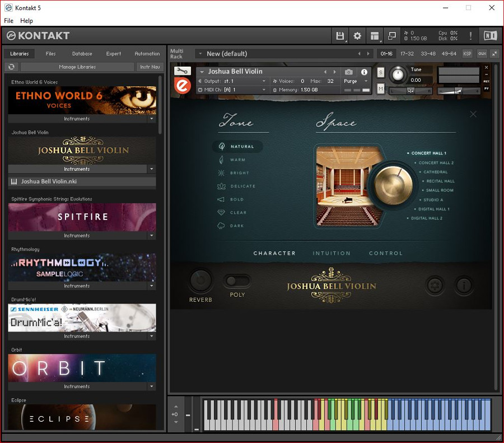Click the Instr Nav button

click(x=150, y=67)
